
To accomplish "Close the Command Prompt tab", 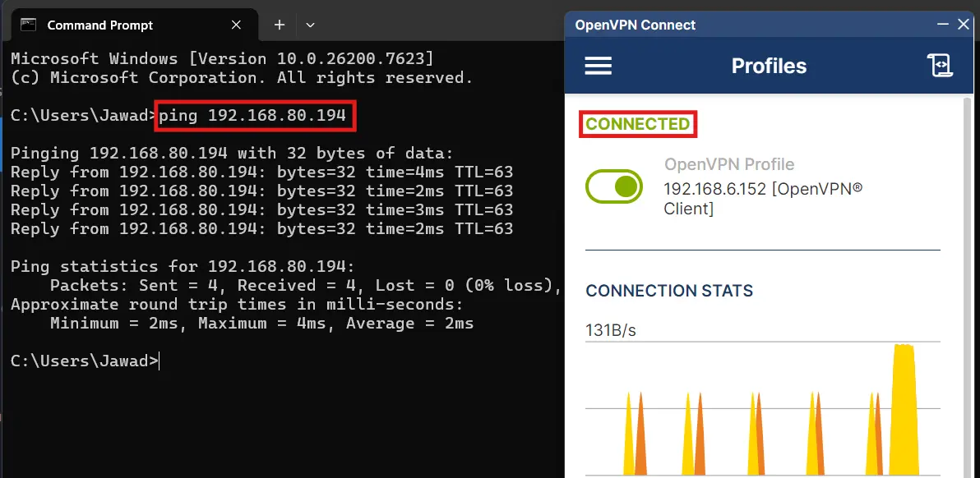I will click(x=236, y=25).
